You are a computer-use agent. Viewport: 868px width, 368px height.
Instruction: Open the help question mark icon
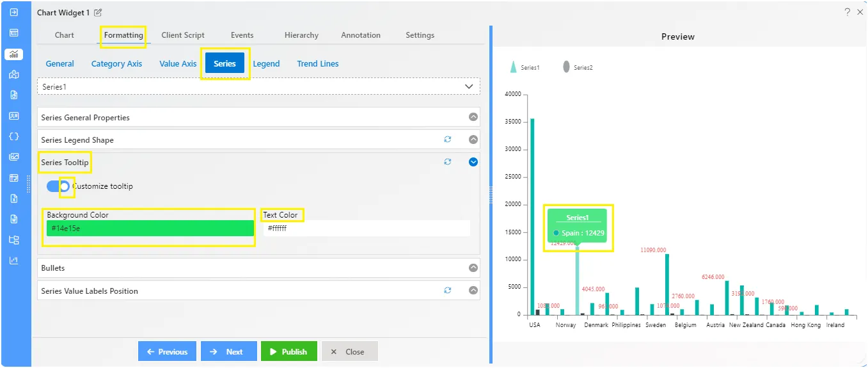point(848,12)
